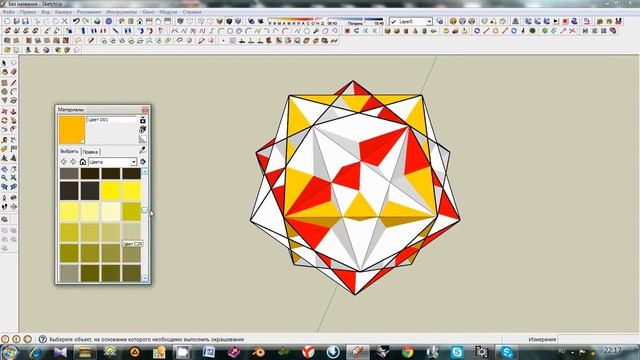Enable Hidden Line face style
Screen dimensions: 640x360
tap(210, 21)
